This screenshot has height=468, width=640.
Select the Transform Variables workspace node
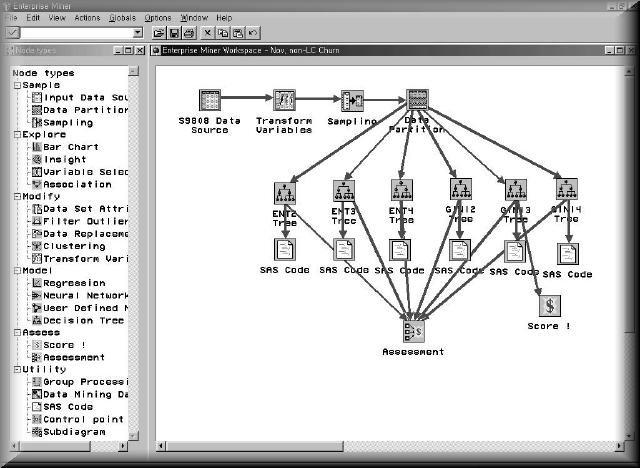(x=284, y=100)
